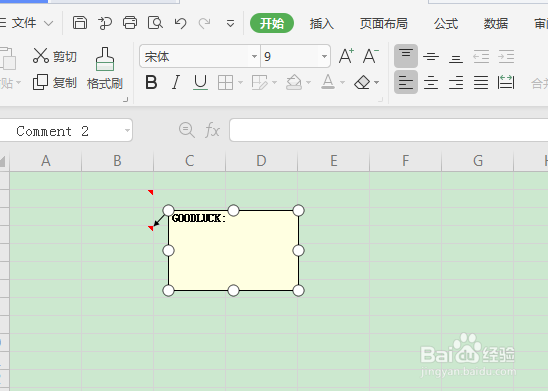
Task: Toggle top vertical alignment
Action: (406, 56)
